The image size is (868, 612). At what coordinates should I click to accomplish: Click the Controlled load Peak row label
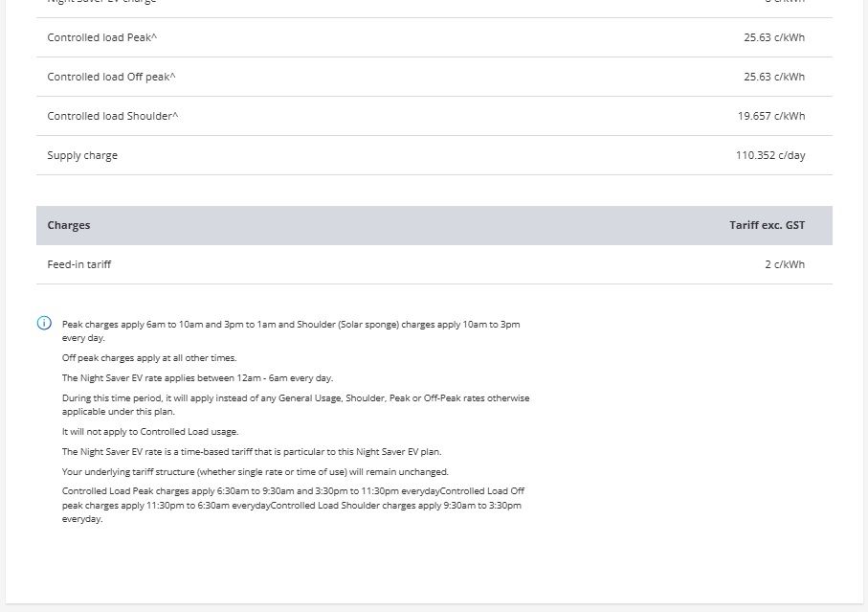pos(101,38)
